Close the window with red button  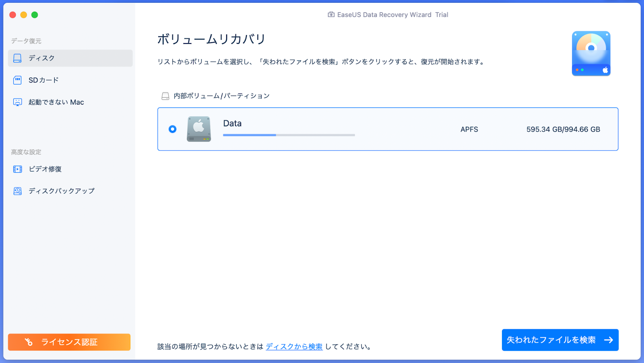12,15
